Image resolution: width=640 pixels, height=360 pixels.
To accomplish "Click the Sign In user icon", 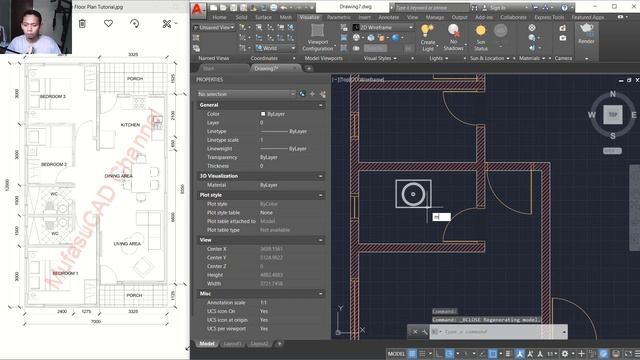I will pyautogui.click(x=484, y=7).
